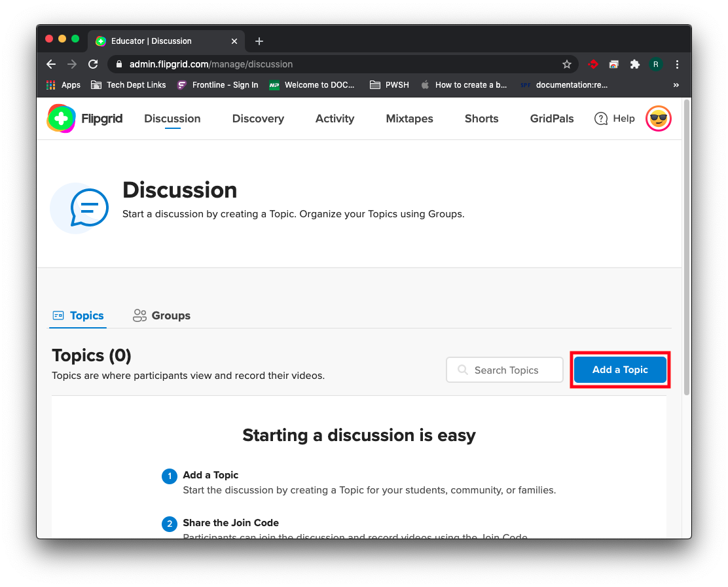Click the Discussion speech bubble icon
The height and width of the screenshot is (587, 728).
89,207
